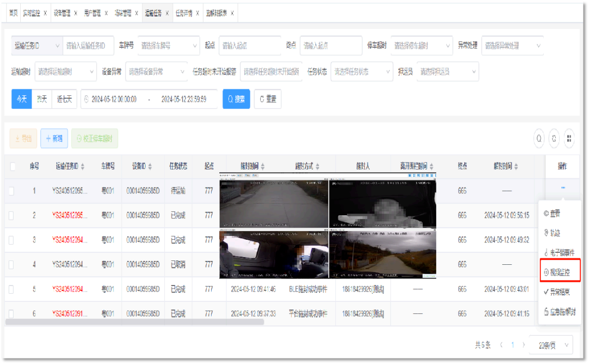Open the 车牌号 dropdown
The image size is (589, 364).
tap(169, 46)
